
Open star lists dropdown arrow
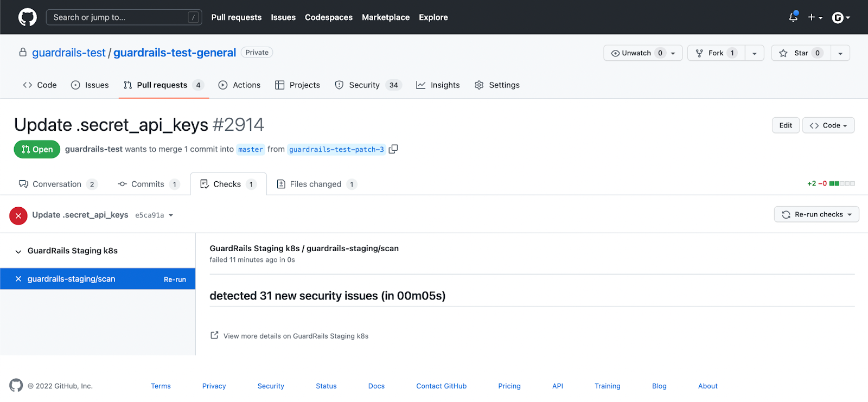840,53
